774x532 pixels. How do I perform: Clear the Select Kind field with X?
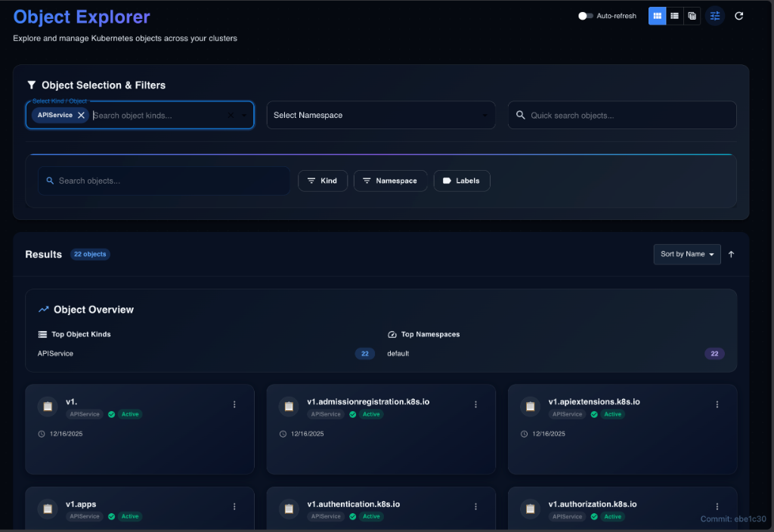pos(231,116)
